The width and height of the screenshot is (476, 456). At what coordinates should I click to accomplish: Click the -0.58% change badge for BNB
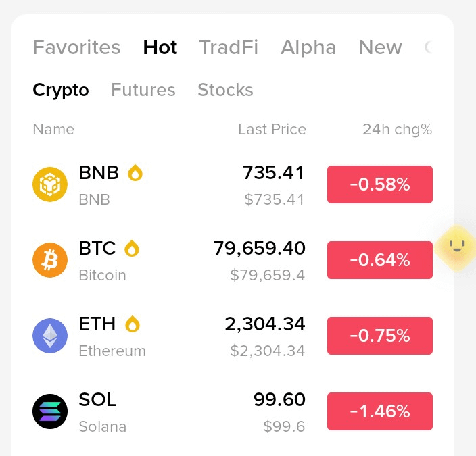pos(380,184)
